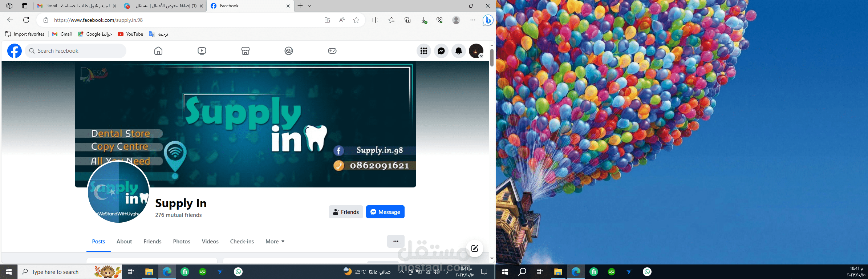Click the Type here to search box
The height and width of the screenshot is (279, 868).
coord(70,272)
